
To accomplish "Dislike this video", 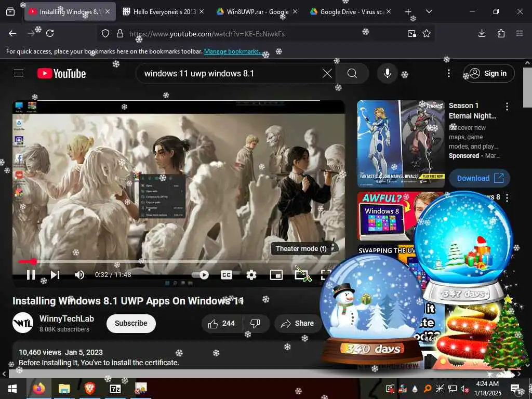I will [256, 323].
